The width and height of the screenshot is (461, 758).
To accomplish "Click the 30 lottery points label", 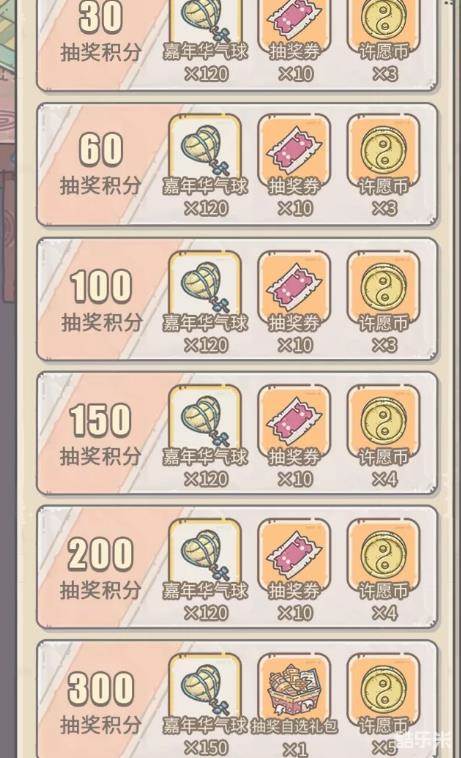I will pos(101,32).
